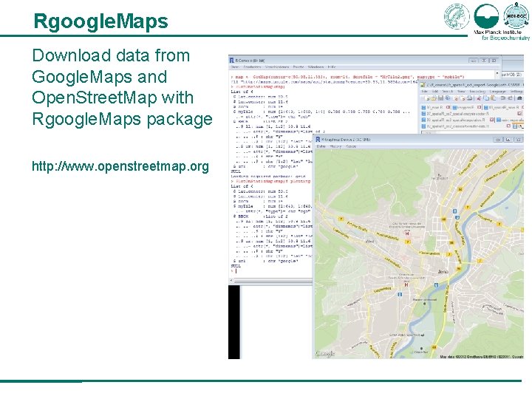
Task: Open Encoding menu in Notepad++ window
Action: 478,92
